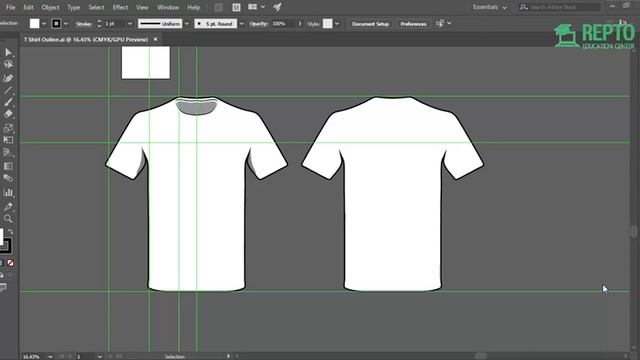Select the Eraser tool

coord(8,114)
